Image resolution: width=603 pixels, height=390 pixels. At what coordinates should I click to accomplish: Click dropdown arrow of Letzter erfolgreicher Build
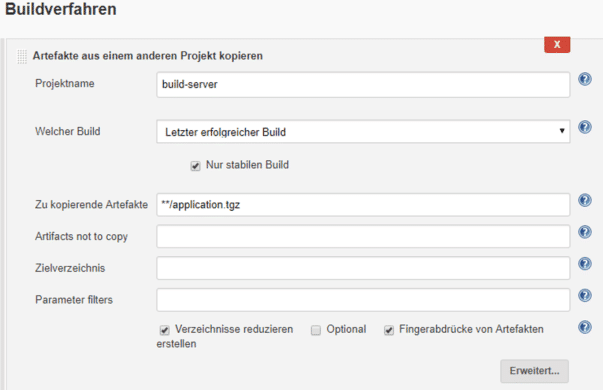(562, 131)
